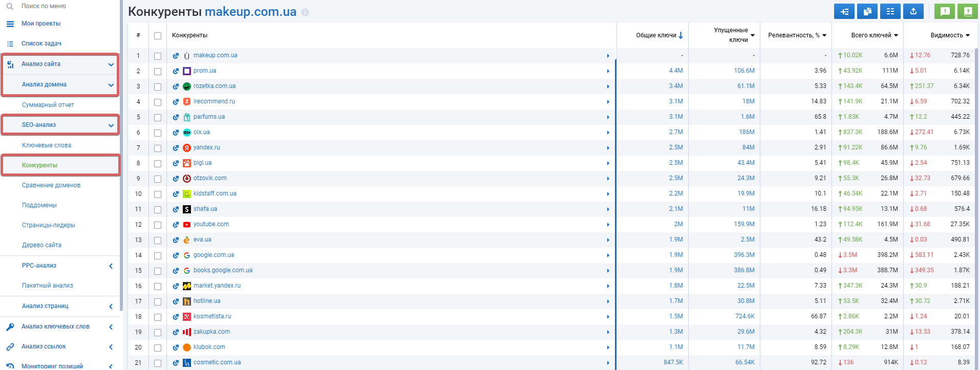Click the klubok.com orange favicon
This screenshot has height=370, width=980.
point(187,347)
